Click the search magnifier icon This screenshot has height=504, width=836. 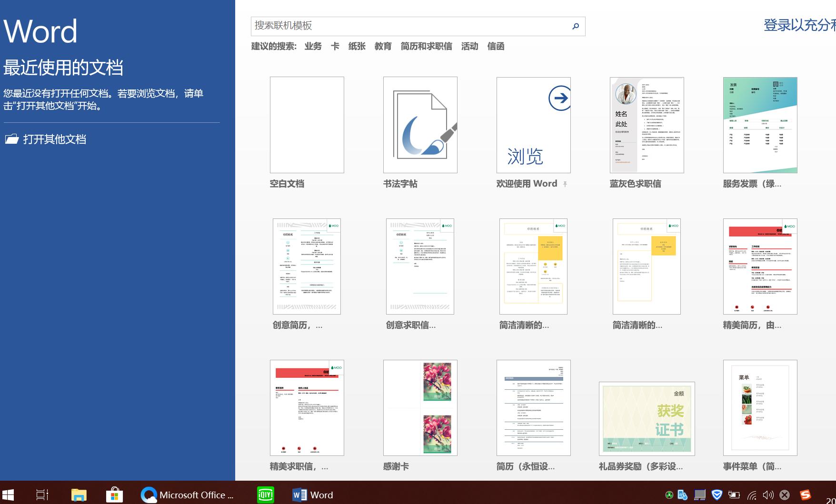[576, 26]
